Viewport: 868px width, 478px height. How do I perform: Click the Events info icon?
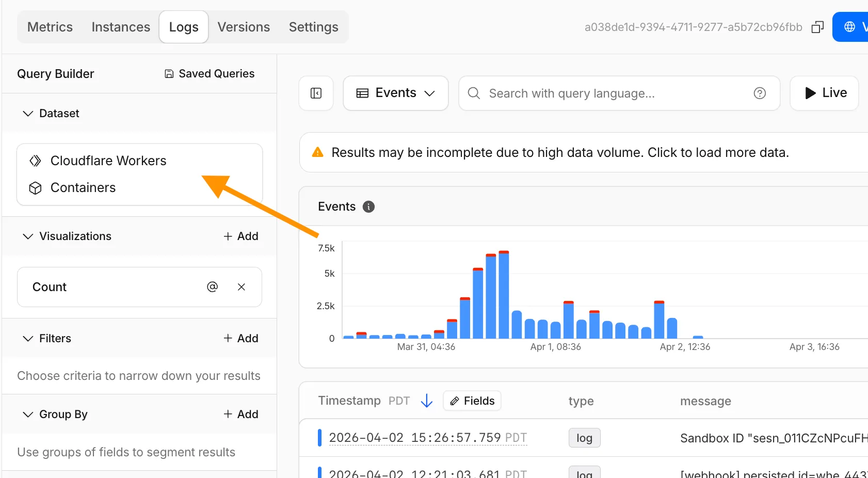pyautogui.click(x=368, y=206)
